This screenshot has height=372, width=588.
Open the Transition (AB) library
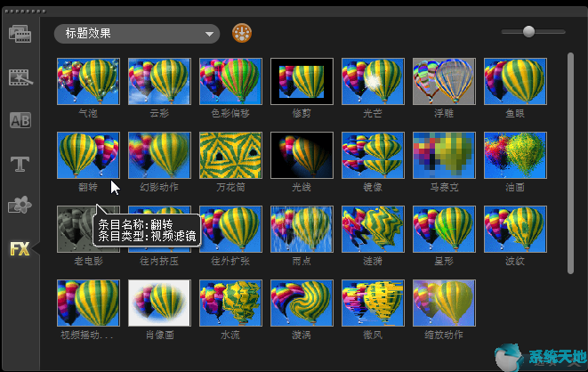point(20,120)
